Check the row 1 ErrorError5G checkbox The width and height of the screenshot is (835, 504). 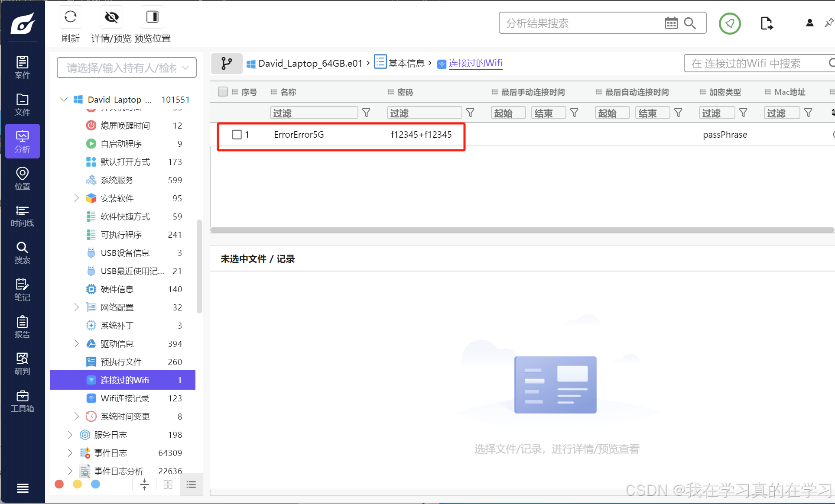pos(237,135)
